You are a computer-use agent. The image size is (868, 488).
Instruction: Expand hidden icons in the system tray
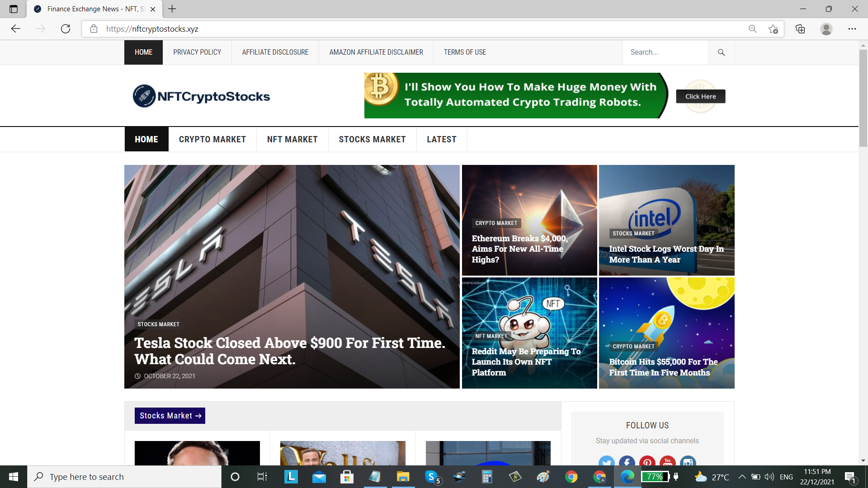click(x=742, y=477)
